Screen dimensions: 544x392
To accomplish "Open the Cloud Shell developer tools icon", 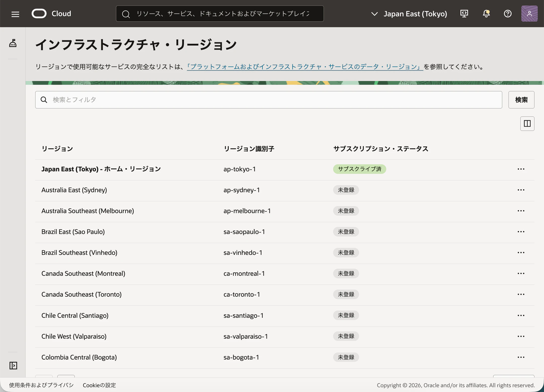I will coord(464,14).
